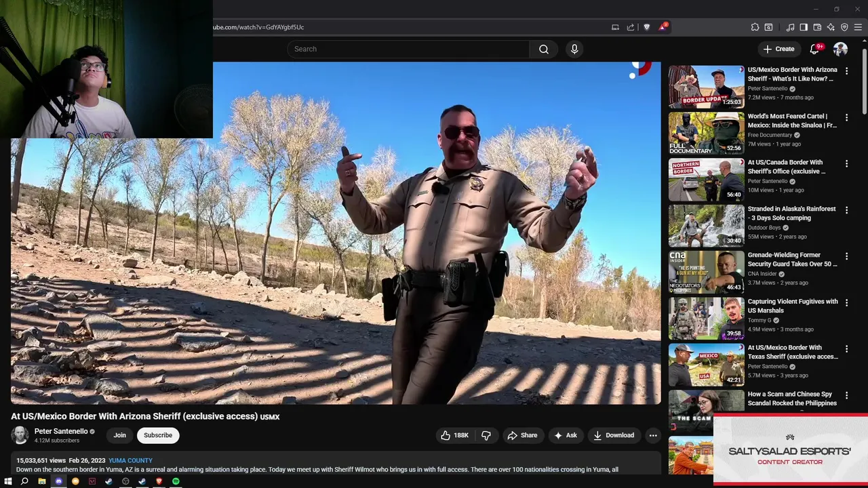
Task: Open options menu for Chinese Spy Scandal video
Action: coord(846,395)
